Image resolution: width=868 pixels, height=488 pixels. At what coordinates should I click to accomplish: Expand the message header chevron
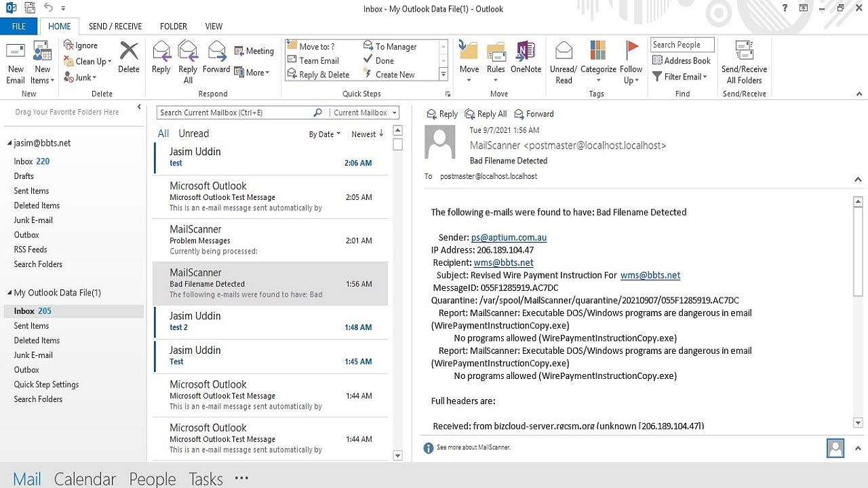[x=859, y=180]
